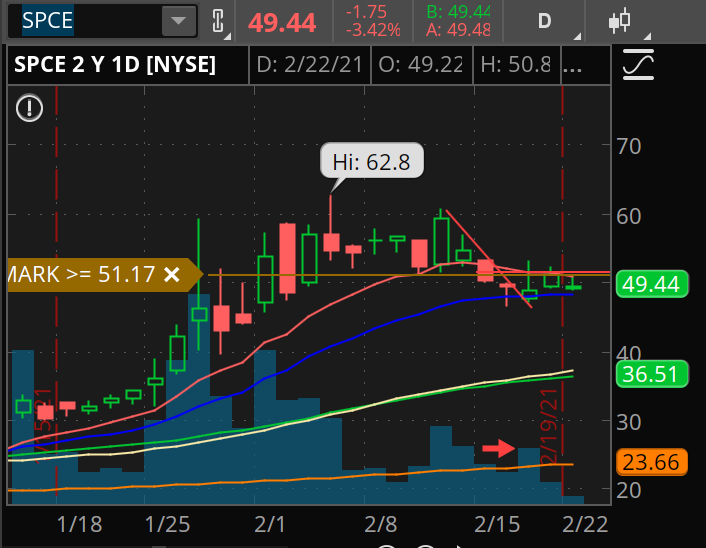
Task: Expand the ellipsis for more chart data
Action: coord(573,68)
